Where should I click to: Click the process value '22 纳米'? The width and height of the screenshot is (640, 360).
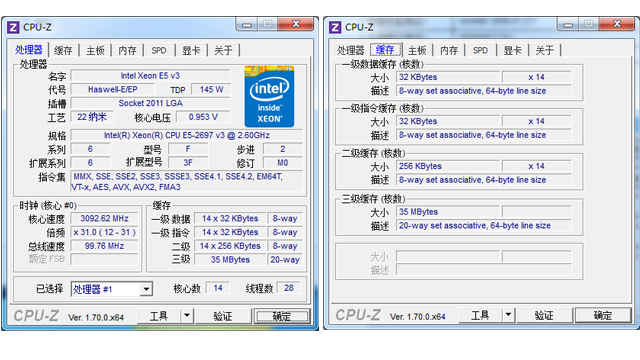pos(92,117)
